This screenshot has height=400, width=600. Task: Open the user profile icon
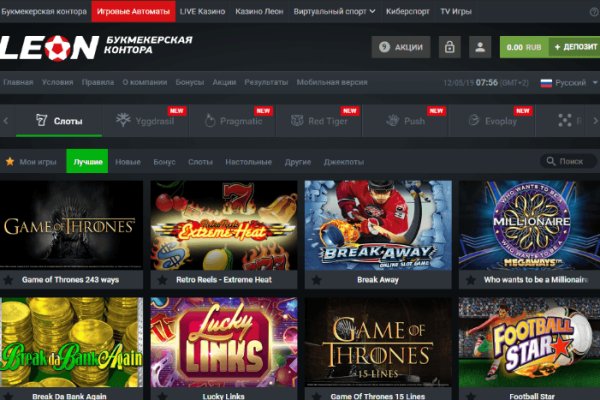[x=481, y=47]
